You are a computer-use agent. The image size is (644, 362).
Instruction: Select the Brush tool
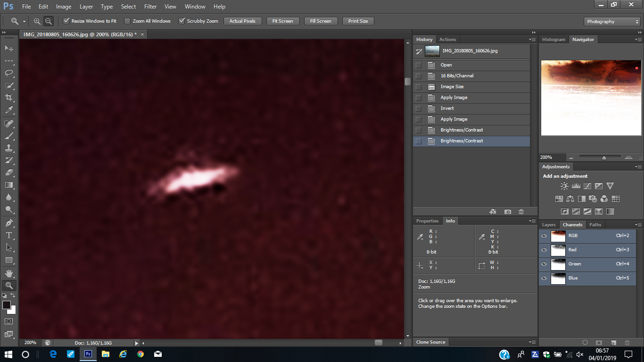tap(9, 136)
